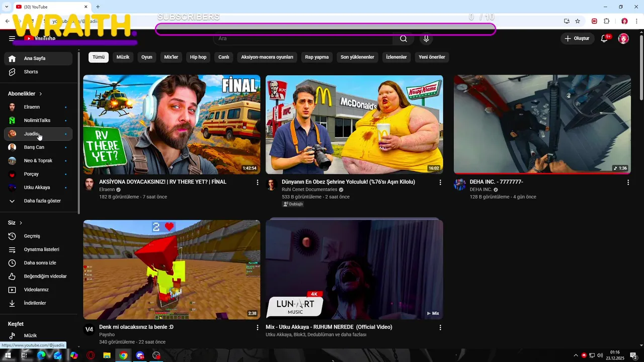The width and height of the screenshot is (644, 362).
Task: Start voice search with microphone icon
Action: tap(426, 39)
